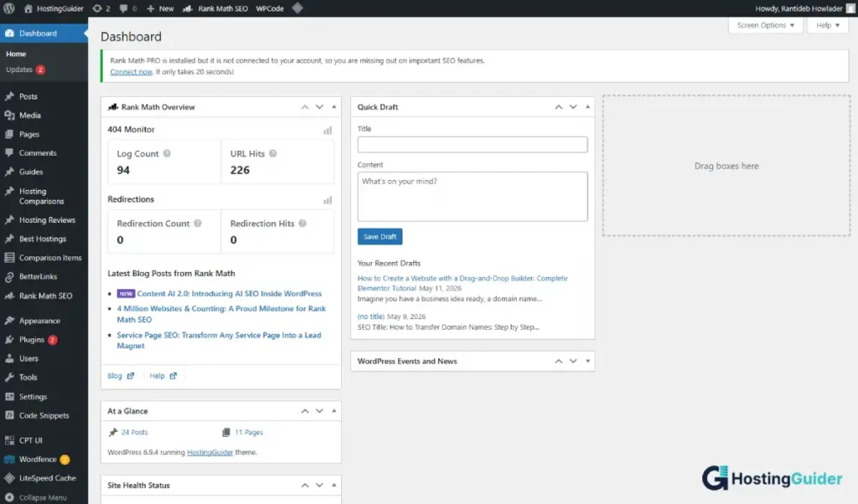This screenshot has height=504, width=858.
Task: Open WPCode in the admin bar
Action: pyautogui.click(x=270, y=8)
